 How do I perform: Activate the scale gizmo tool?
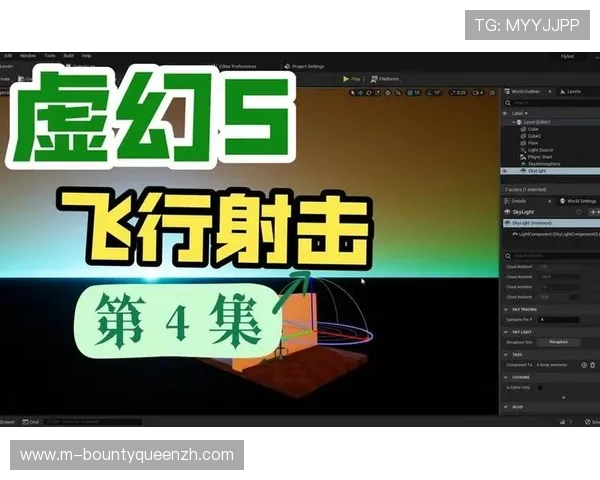pos(377,93)
